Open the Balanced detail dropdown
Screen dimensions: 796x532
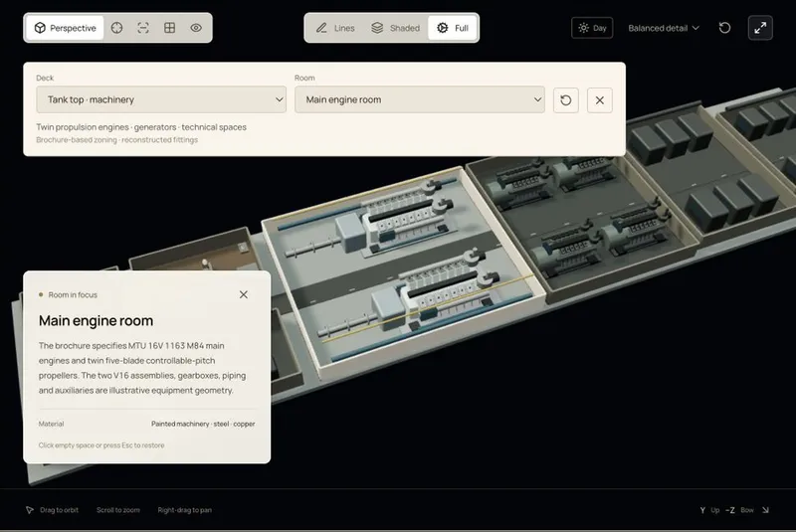(664, 28)
